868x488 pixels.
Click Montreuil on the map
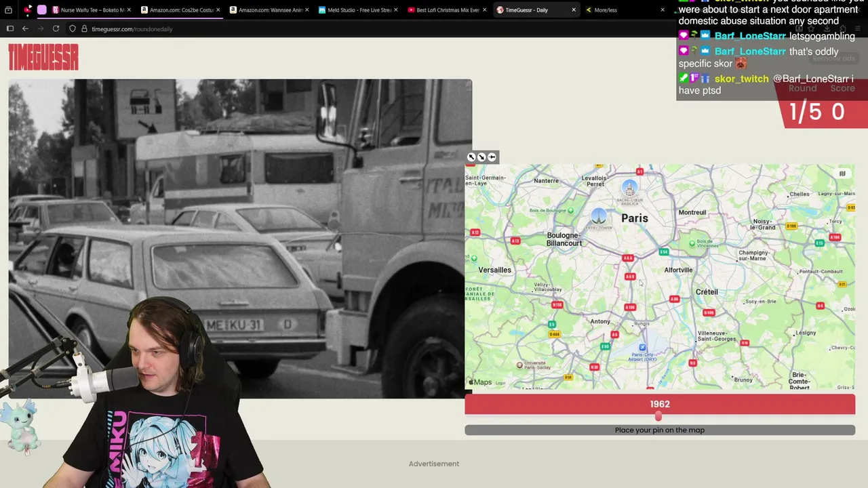[692, 212]
